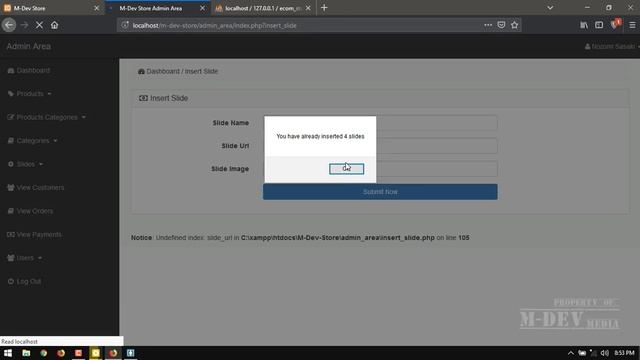This screenshot has width=640, height=360.
Task: Open the page actions ellipsis menu
Action: point(488,25)
